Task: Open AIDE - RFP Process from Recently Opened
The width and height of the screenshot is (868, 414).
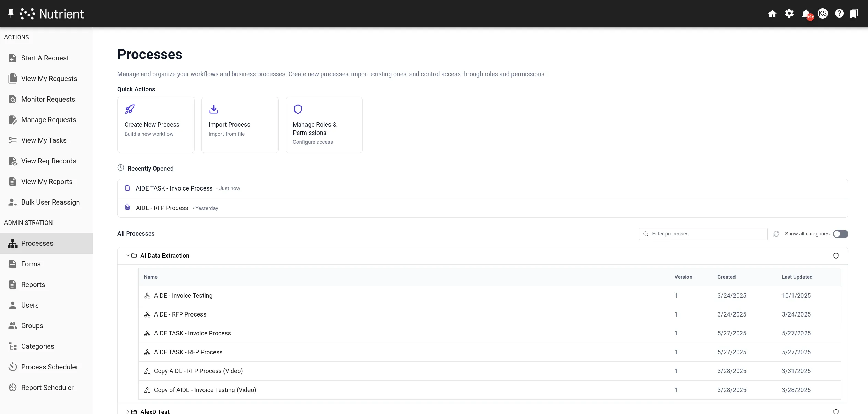Action: [162, 208]
